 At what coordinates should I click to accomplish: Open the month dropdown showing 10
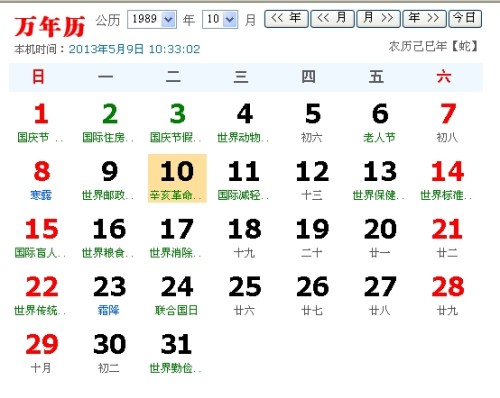[x=220, y=19]
